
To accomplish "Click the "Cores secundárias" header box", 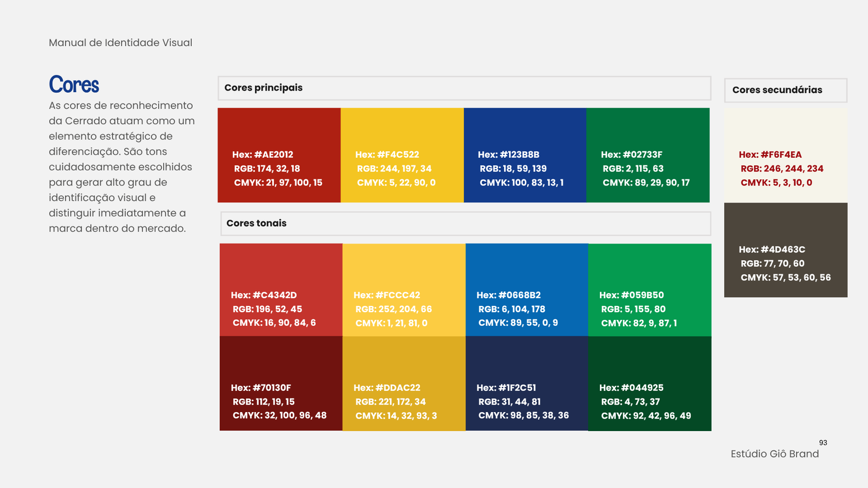I will pyautogui.click(x=786, y=90).
